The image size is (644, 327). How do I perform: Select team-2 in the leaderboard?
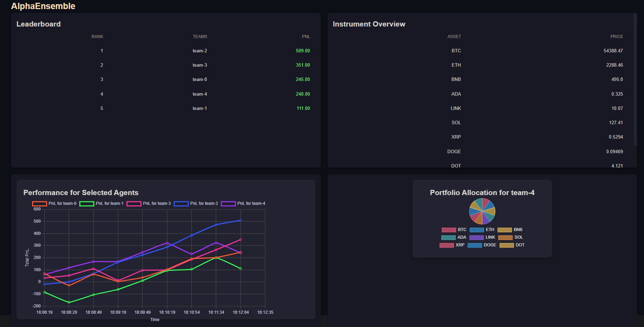click(x=200, y=51)
